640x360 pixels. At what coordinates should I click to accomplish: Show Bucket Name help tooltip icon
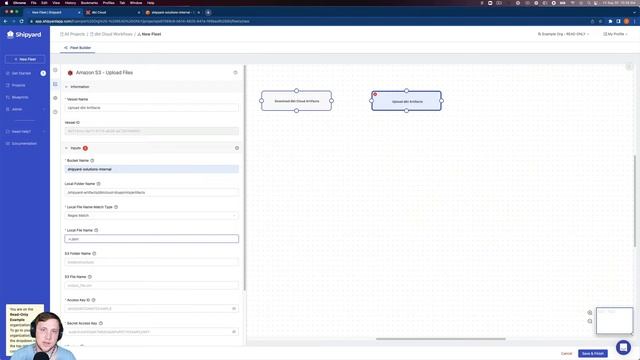point(92,161)
